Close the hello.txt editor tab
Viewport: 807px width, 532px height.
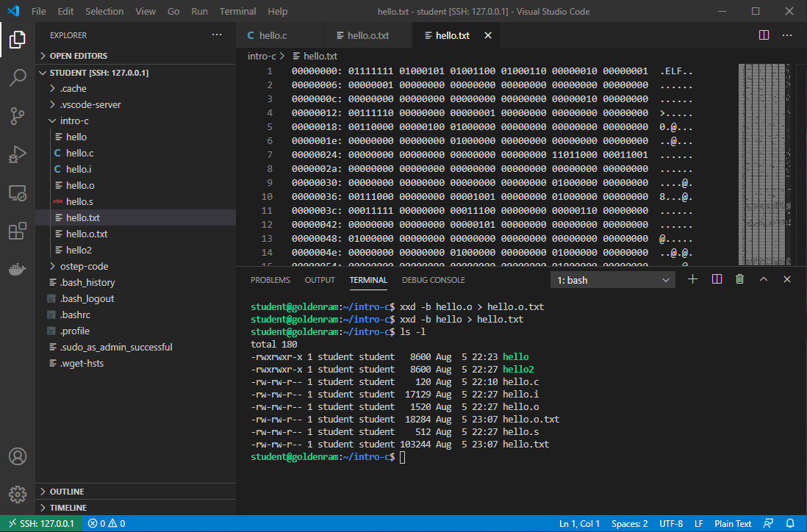[x=488, y=35]
